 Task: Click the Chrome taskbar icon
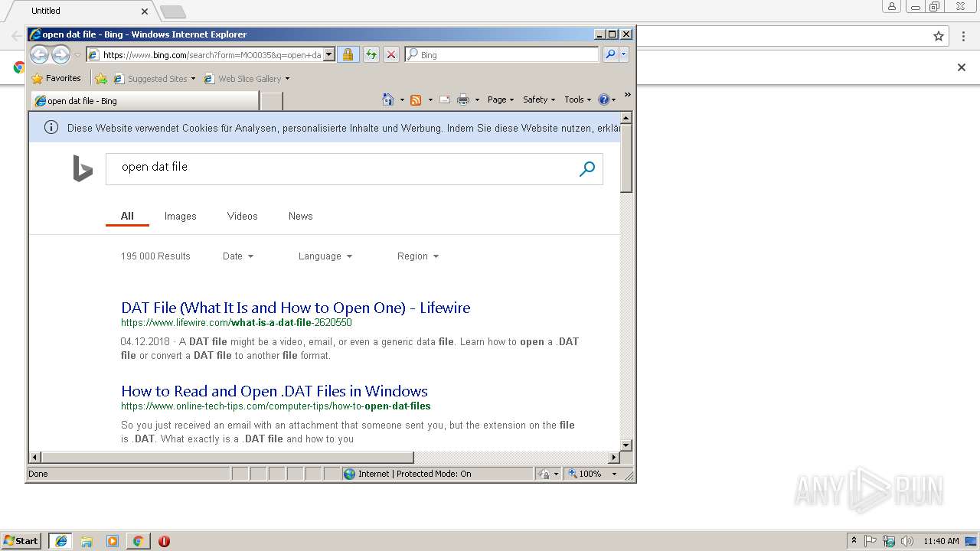138,541
